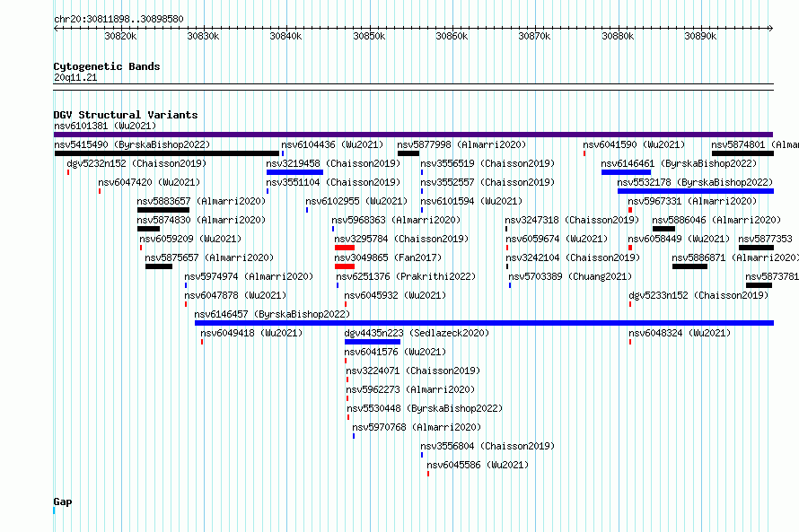Open nsv5886046 (Almarri2020) variant
This screenshot has width=799, height=532.
click(x=716, y=220)
